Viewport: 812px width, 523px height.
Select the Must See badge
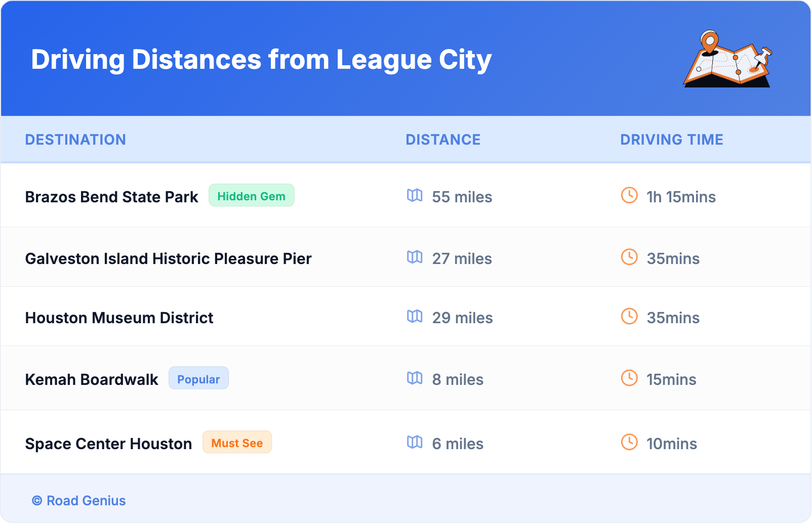click(x=237, y=443)
